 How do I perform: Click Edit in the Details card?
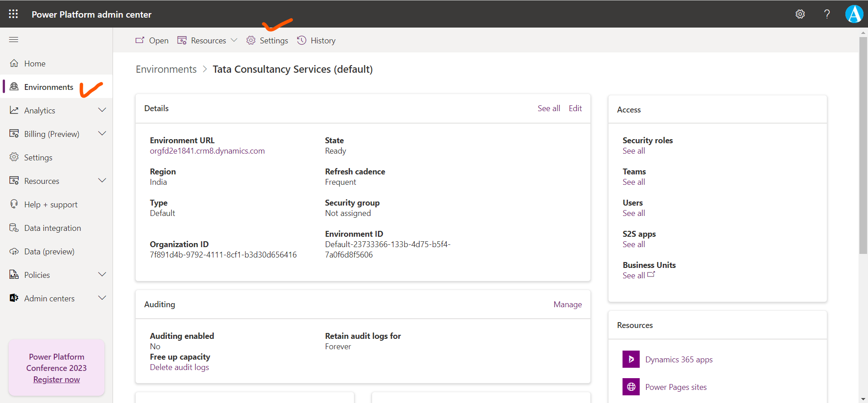coord(575,108)
